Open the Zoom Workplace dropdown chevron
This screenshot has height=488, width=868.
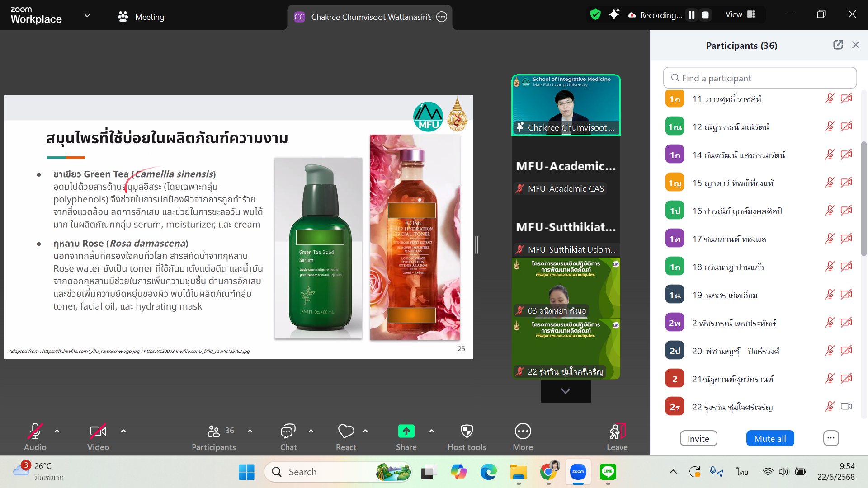(87, 16)
